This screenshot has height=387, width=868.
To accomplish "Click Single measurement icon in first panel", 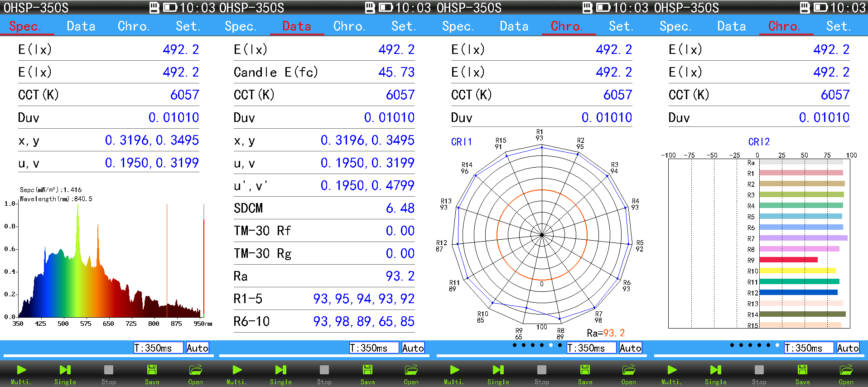I will 65,374.
